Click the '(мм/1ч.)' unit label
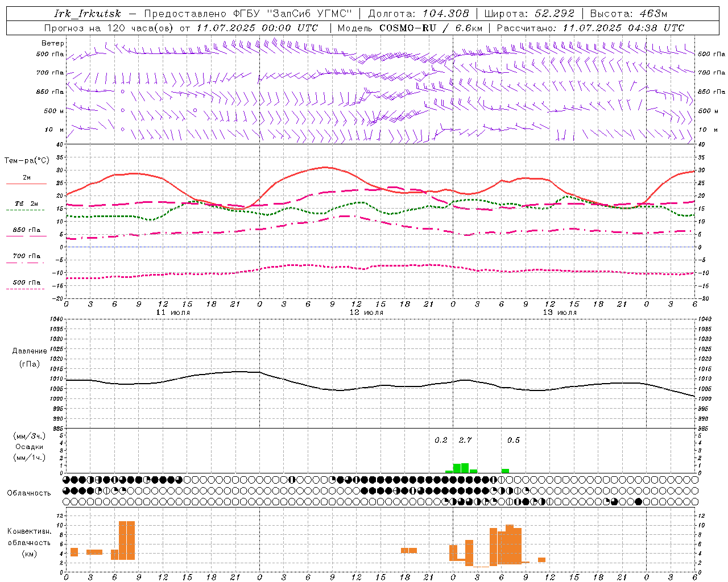Viewport: 728px width, 582px height. coord(30,458)
